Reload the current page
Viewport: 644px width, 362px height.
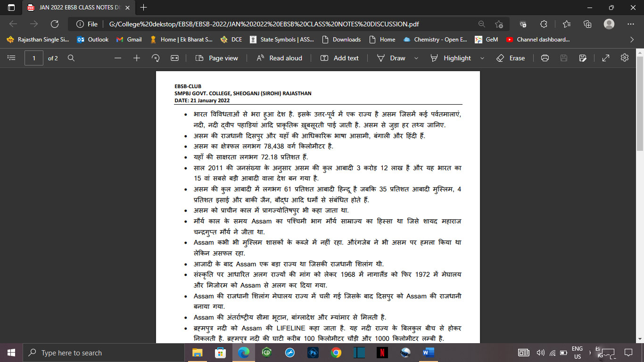coord(54,24)
